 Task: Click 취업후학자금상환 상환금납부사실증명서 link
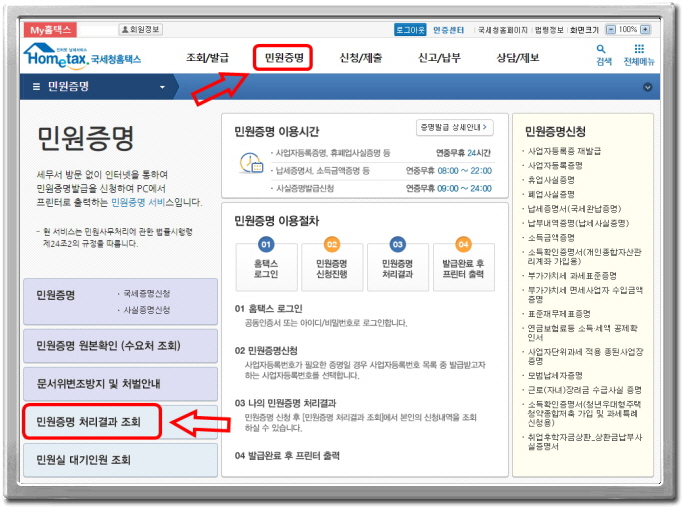[x=585, y=441]
